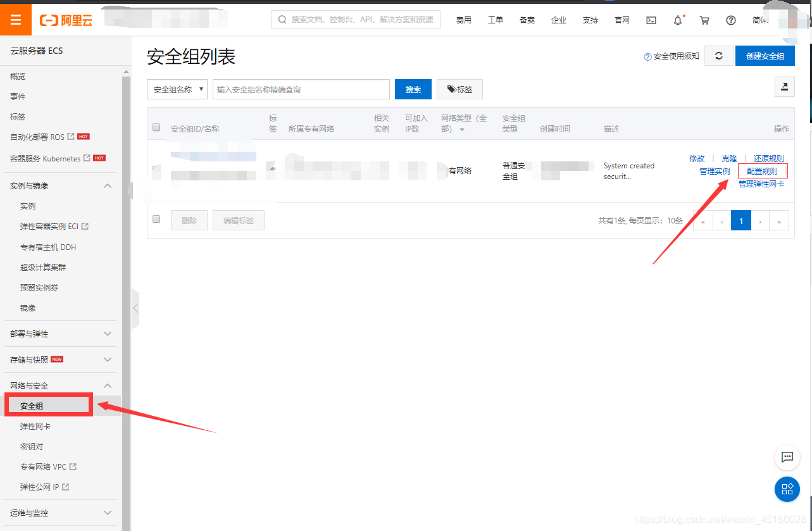Open 标签 in the sidebar
The image size is (812, 531).
[x=18, y=116]
